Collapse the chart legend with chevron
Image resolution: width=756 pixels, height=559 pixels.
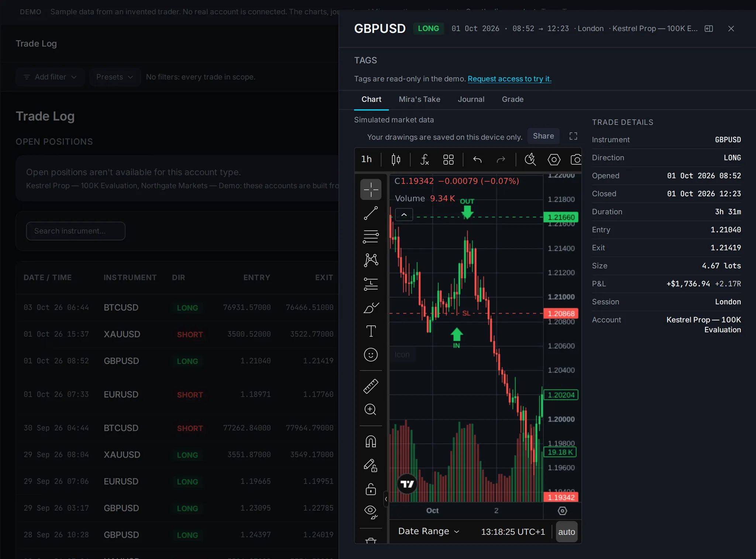pyautogui.click(x=404, y=214)
